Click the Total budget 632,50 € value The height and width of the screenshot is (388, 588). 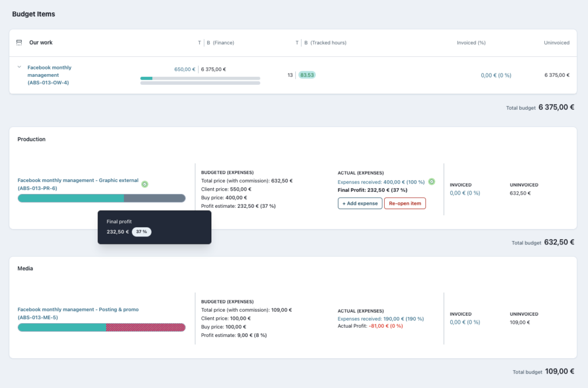tap(559, 242)
